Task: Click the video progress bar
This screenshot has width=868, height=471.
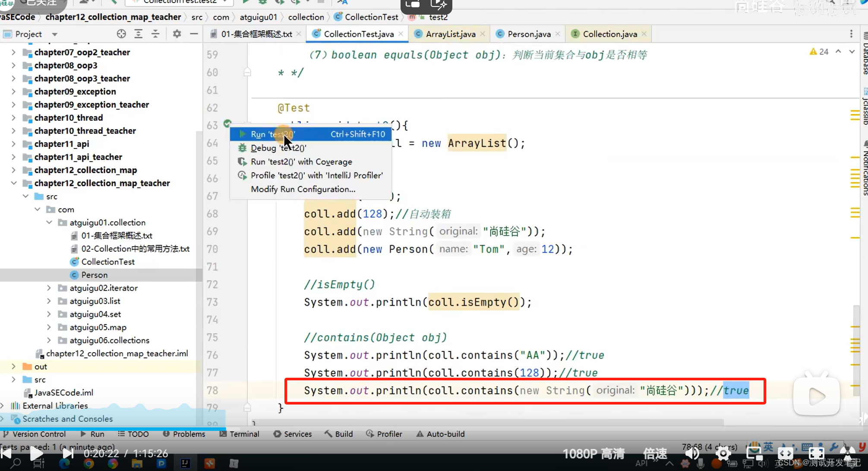Action: coord(434,429)
